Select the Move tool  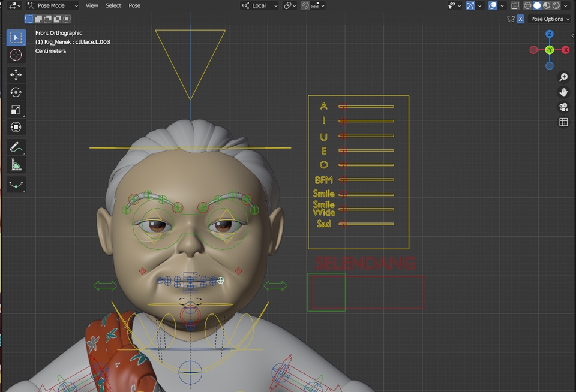pyautogui.click(x=16, y=73)
